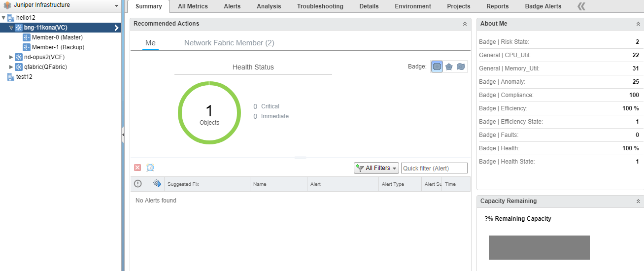Switch to Network Fabric Member (2) sub-tab
The width and height of the screenshot is (644, 271).
(x=229, y=43)
